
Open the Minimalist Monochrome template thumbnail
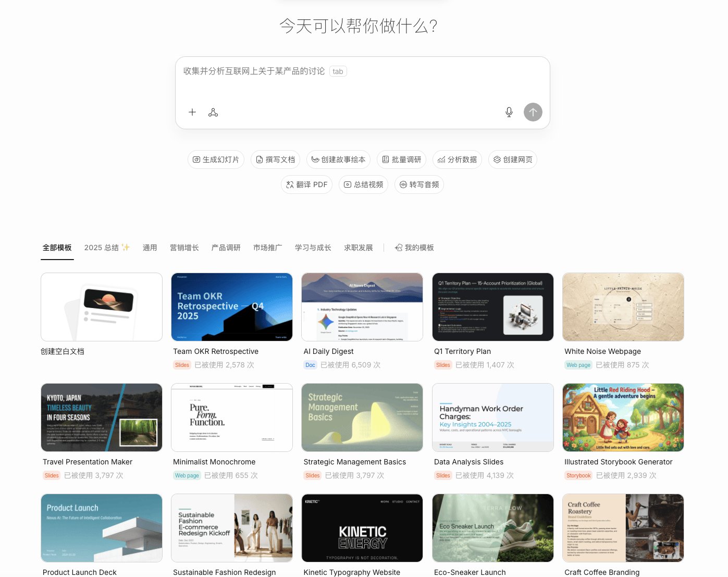(232, 418)
